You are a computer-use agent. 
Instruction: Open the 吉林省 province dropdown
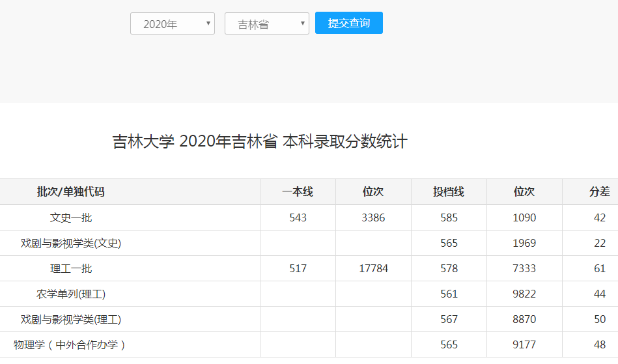[x=267, y=23]
